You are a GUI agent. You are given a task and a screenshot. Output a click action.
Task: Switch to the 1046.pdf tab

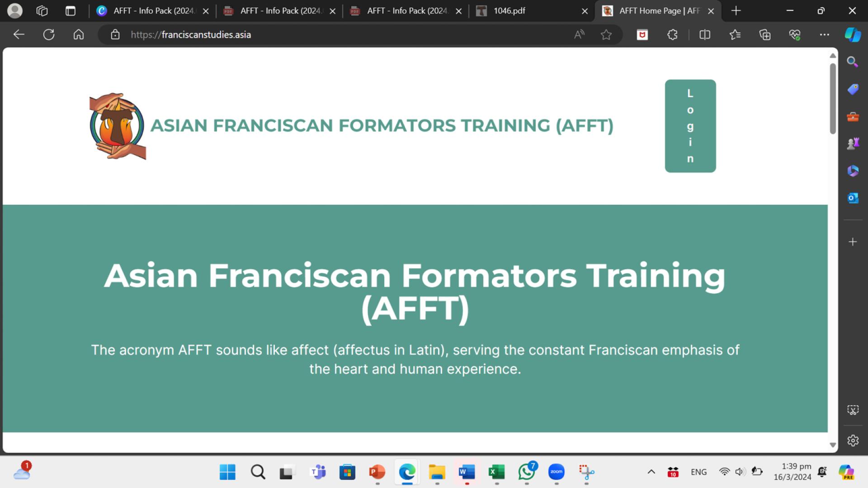click(x=509, y=11)
